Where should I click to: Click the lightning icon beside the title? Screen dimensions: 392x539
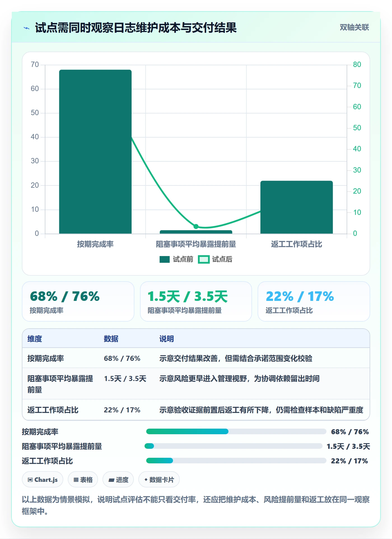point(27,28)
